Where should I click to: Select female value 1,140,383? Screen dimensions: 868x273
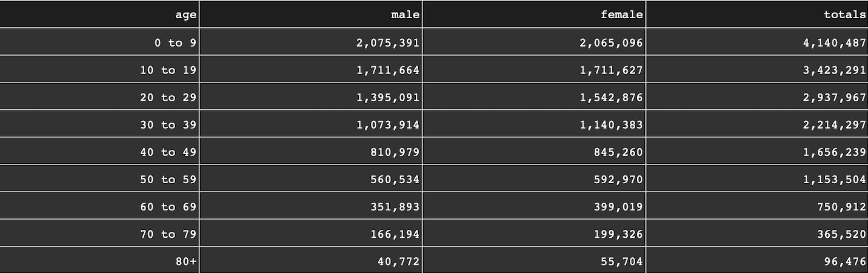[611, 125]
